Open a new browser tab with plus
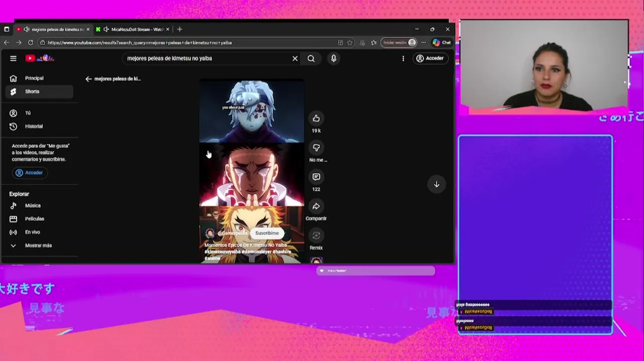Screen dimensions: 644x361 coord(180,30)
